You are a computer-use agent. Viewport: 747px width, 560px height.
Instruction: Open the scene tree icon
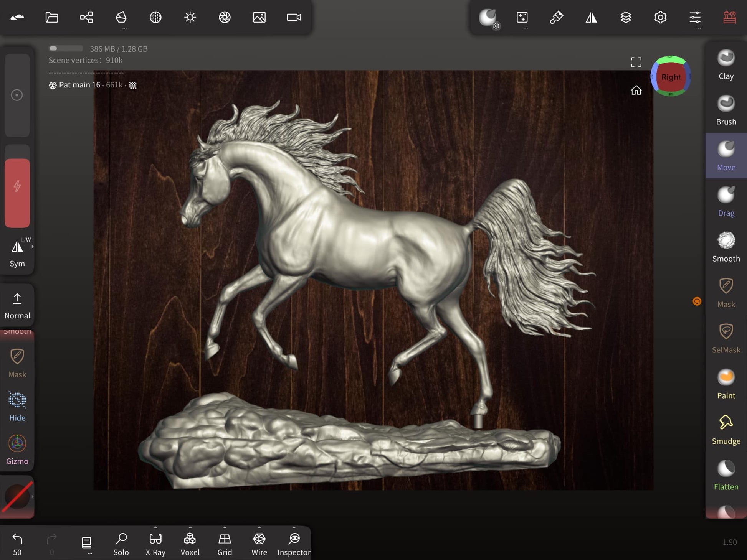point(86,17)
